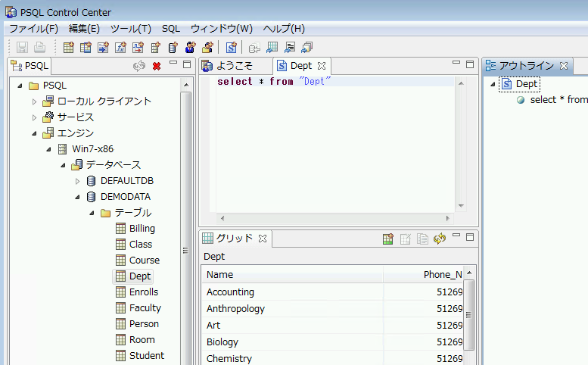The image size is (588, 365).
Task: Select the Faculty table in the tree
Action: click(x=145, y=308)
